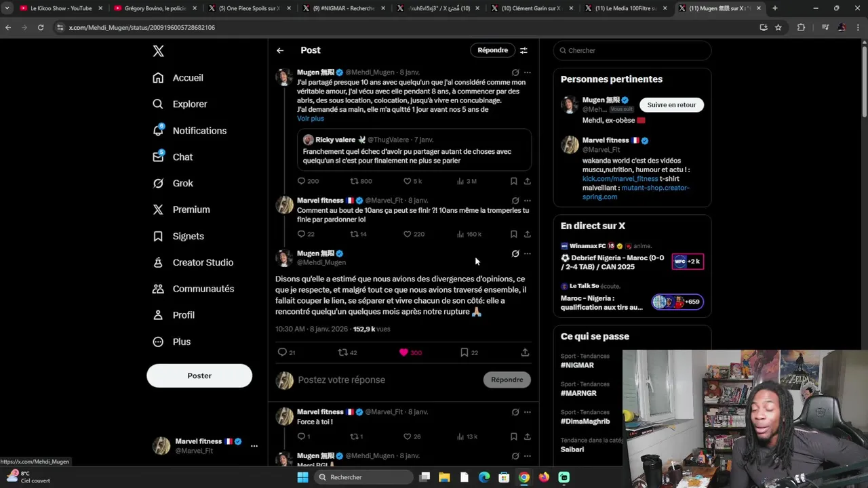Repost the post with 14 reposts
Image resolution: width=868 pixels, height=488 pixels.
pyautogui.click(x=358, y=234)
